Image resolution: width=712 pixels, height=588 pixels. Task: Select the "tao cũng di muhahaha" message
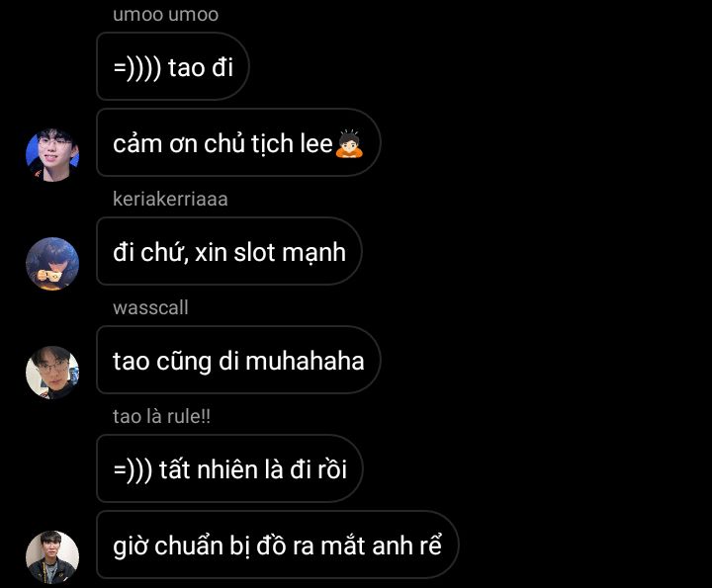[x=238, y=360]
